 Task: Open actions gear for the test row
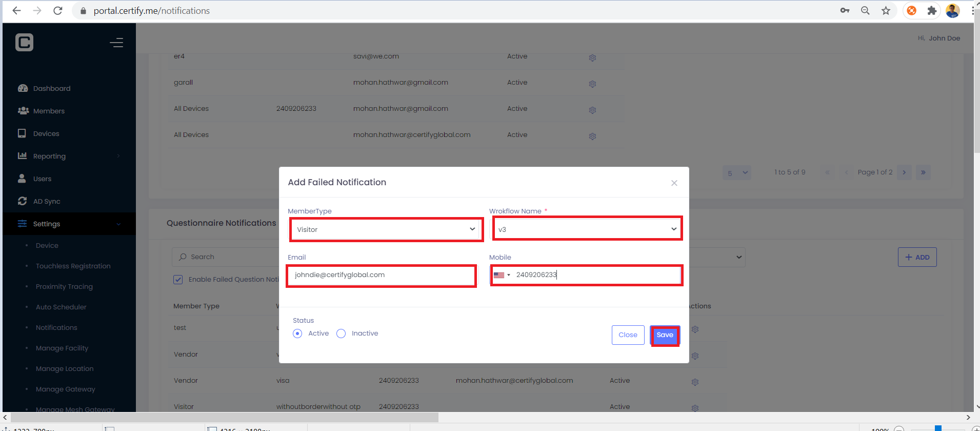pyautogui.click(x=695, y=329)
